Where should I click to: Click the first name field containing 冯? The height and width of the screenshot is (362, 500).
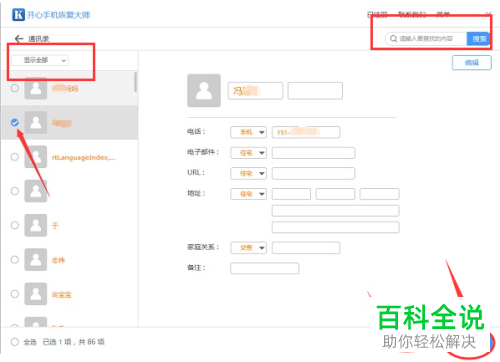(x=255, y=91)
